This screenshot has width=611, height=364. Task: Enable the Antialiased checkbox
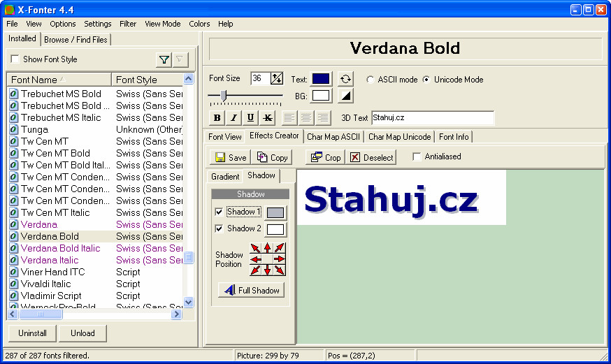coord(417,156)
